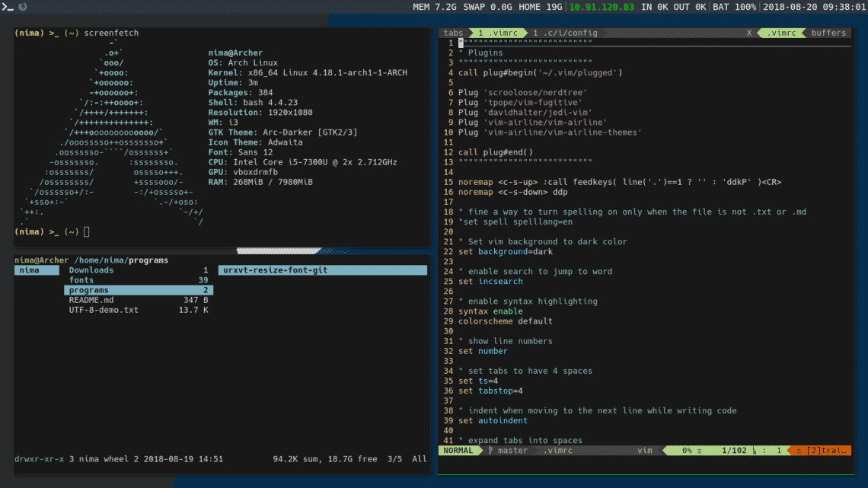Open the tabs section of the vim tabline
868x488 pixels.
453,33
